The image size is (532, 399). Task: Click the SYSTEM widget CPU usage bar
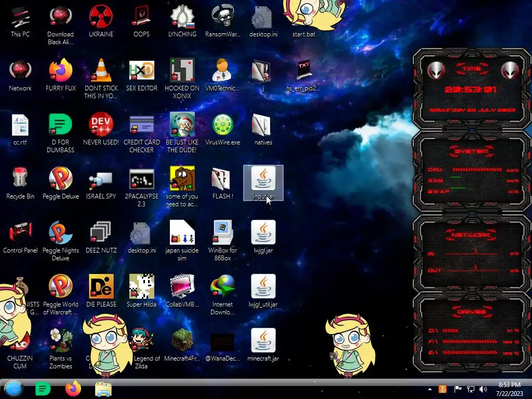tap(477, 170)
